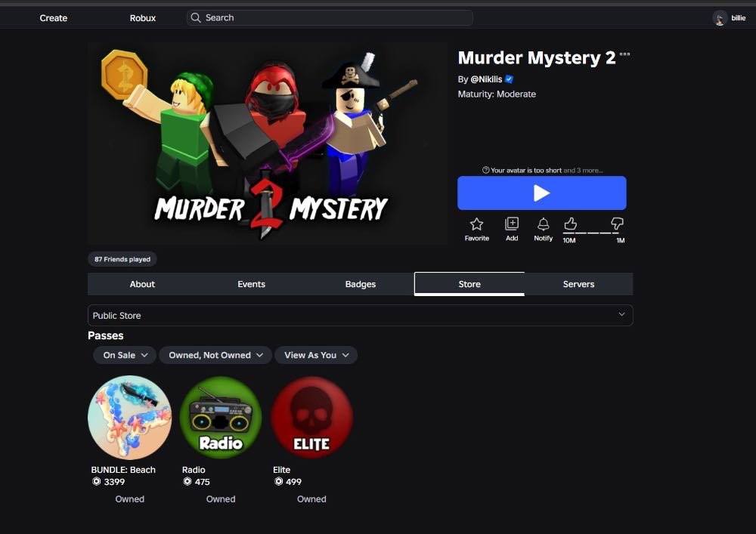Viewport: 756px width, 534px height.
Task: Click the game's Murder Mystery cover image
Action: coord(268,144)
